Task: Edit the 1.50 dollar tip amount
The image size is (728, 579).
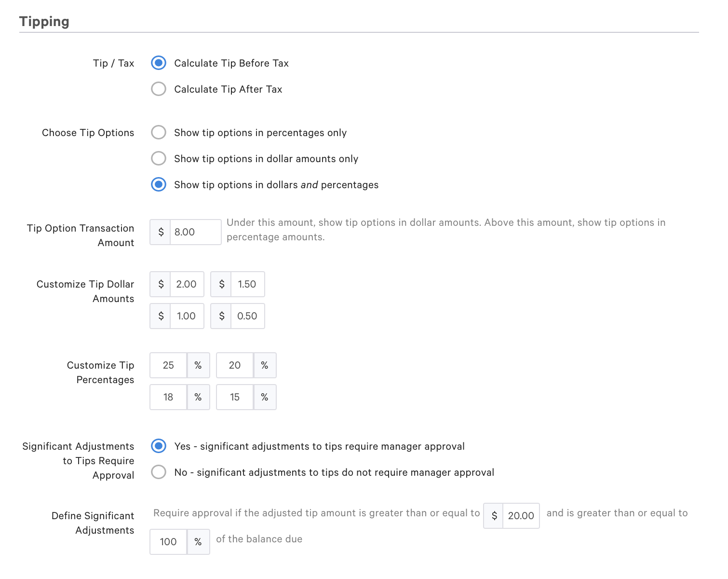Action: (x=247, y=284)
